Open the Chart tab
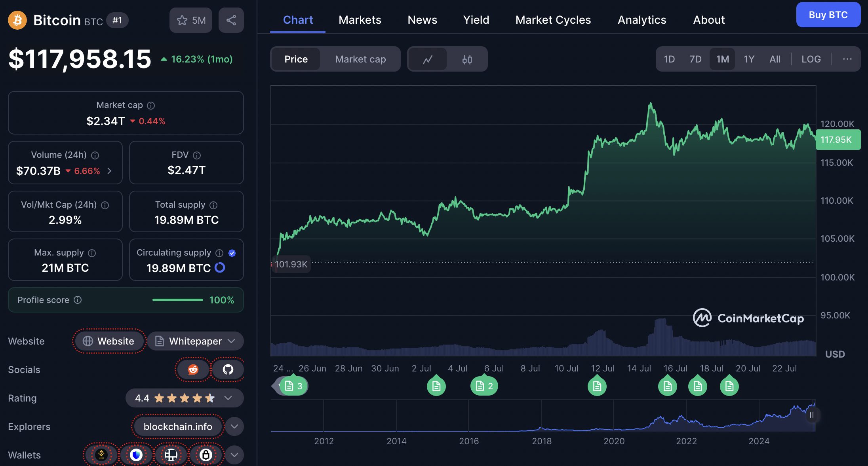 click(298, 20)
